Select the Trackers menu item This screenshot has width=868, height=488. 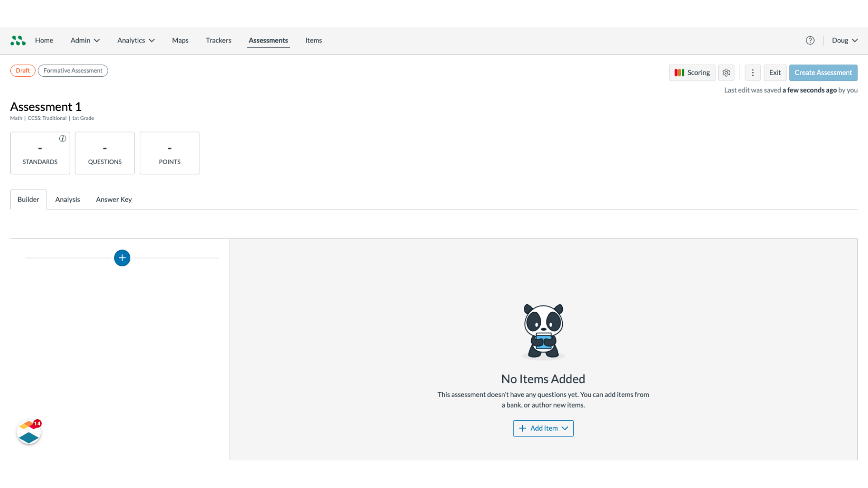pyautogui.click(x=218, y=40)
